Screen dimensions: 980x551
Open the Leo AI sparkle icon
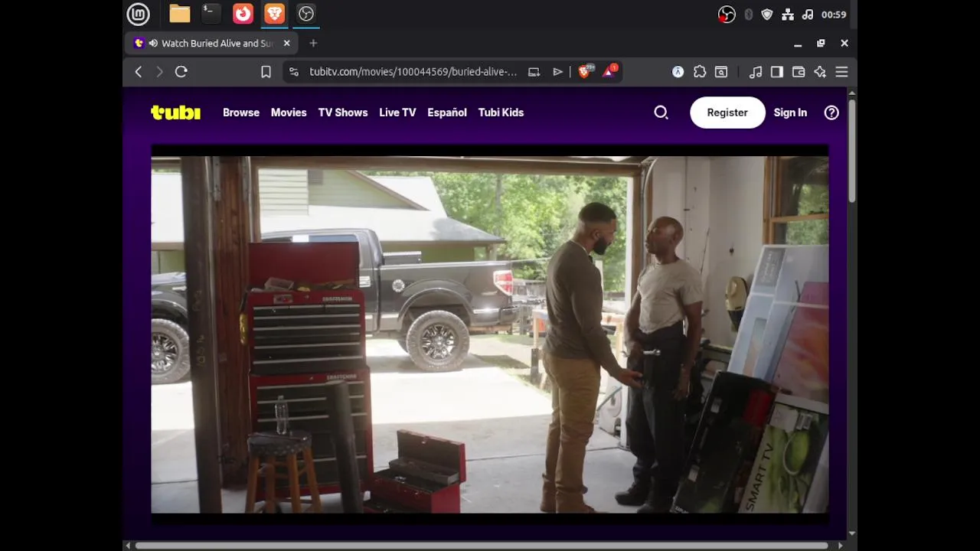pos(820,72)
